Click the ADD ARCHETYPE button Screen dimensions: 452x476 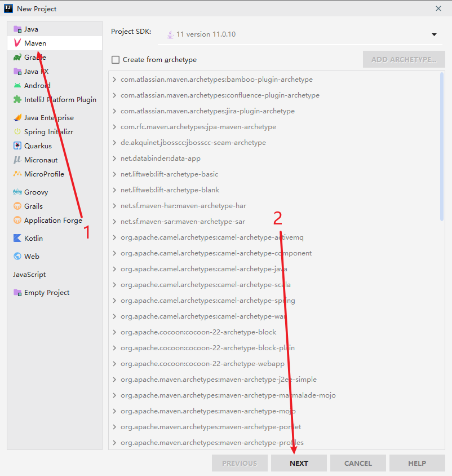[x=404, y=60]
